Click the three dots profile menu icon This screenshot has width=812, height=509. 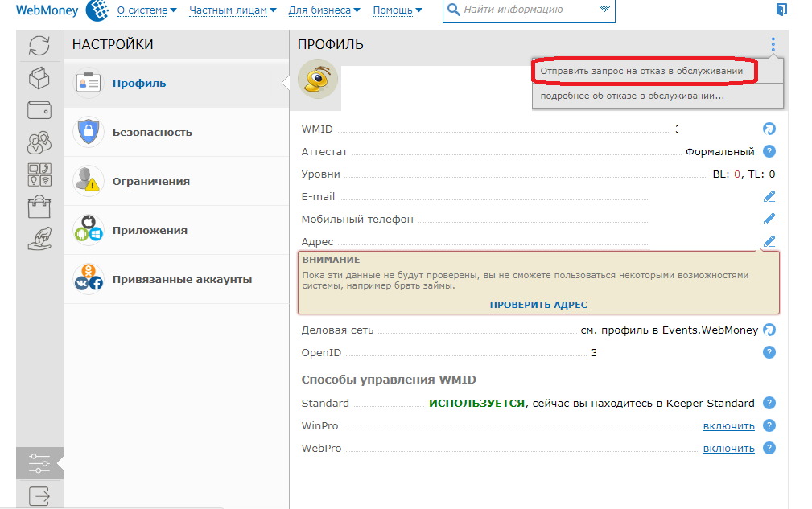coord(773,44)
